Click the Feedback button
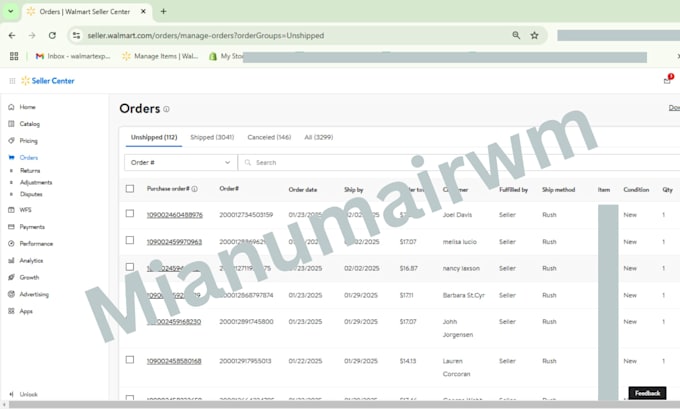Viewport: 680px width, 409px height. point(647,393)
